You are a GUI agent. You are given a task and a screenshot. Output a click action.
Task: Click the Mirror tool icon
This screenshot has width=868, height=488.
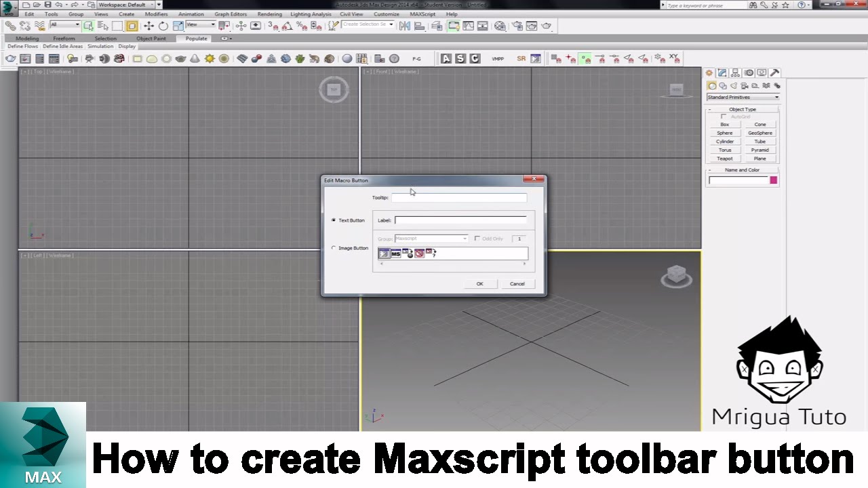point(405,26)
